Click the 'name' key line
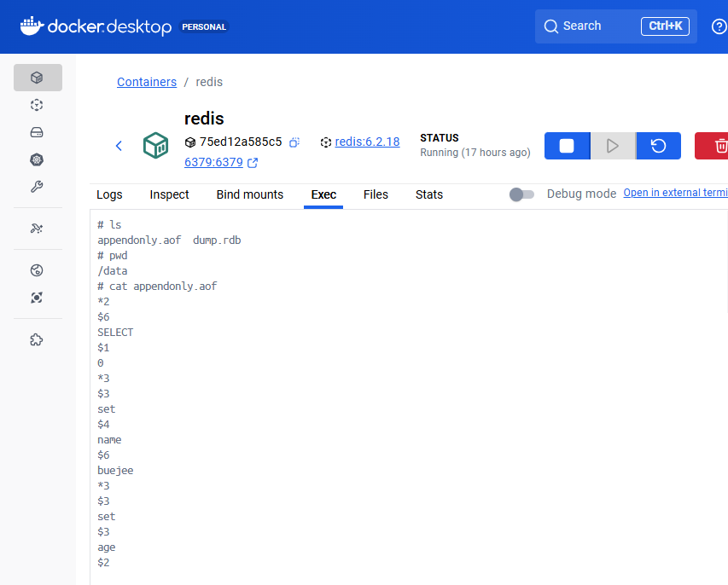728x585 pixels. point(109,440)
